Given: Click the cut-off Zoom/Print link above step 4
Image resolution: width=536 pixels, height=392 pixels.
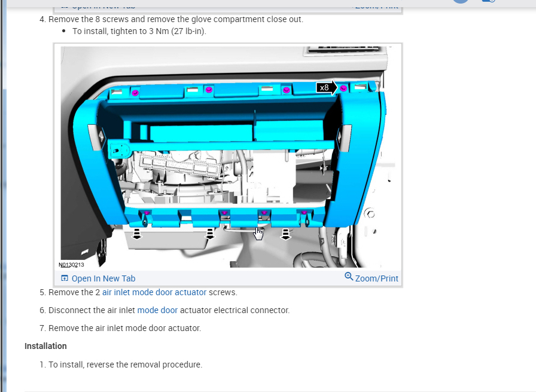Looking at the screenshot, I should point(377,6).
